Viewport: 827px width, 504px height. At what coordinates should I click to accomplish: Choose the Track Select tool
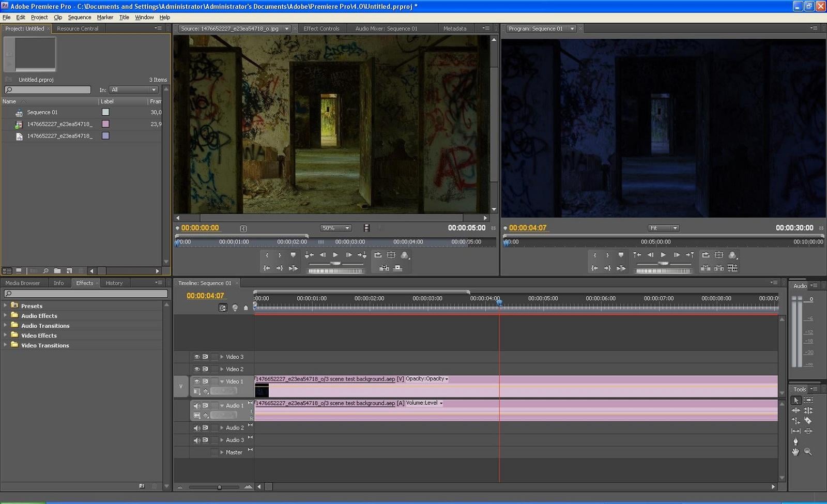click(808, 400)
